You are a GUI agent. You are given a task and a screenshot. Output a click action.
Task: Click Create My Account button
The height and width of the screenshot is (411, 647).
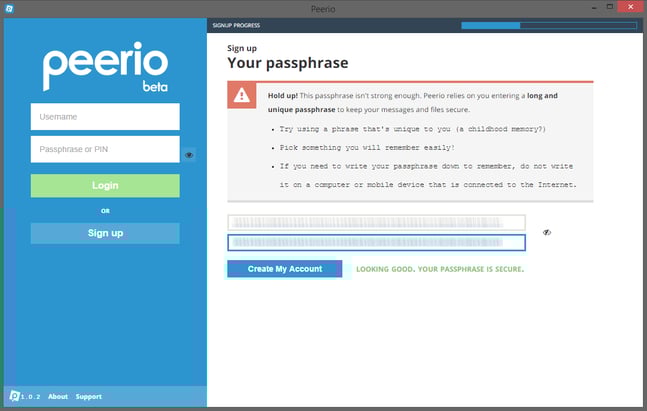(x=285, y=269)
